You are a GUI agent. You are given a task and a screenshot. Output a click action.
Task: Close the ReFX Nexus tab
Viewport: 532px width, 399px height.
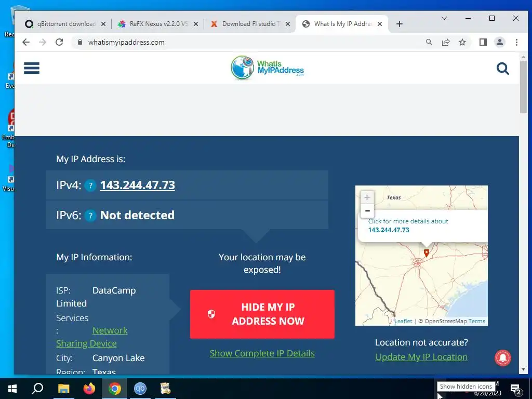pyautogui.click(x=196, y=24)
